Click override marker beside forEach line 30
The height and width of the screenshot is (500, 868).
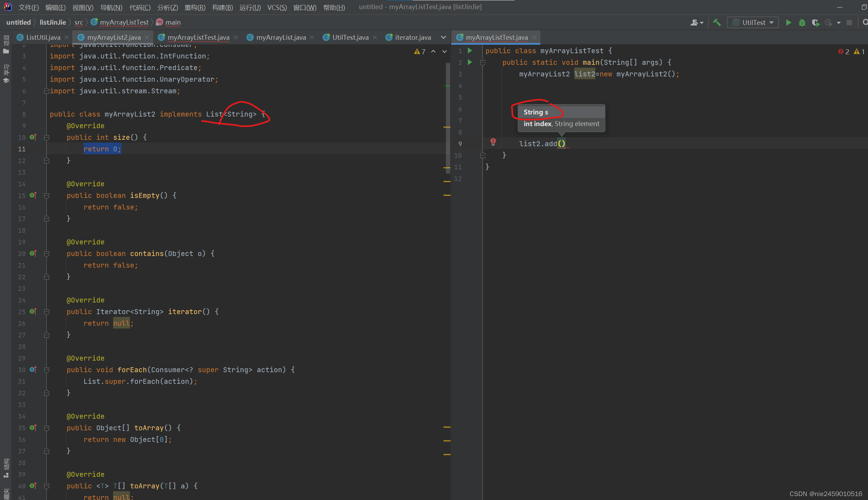pyautogui.click(x=33, y=369)
